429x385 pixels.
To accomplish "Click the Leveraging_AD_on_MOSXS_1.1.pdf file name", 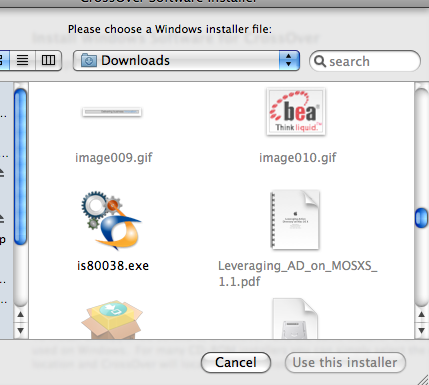I will pyautogui.click(x=298, y=274).
